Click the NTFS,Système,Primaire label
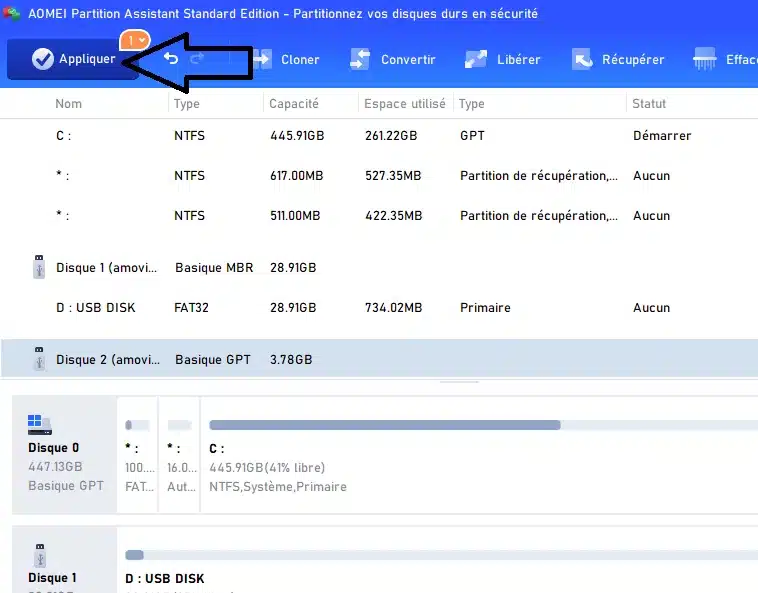 (x=278, y=487)
